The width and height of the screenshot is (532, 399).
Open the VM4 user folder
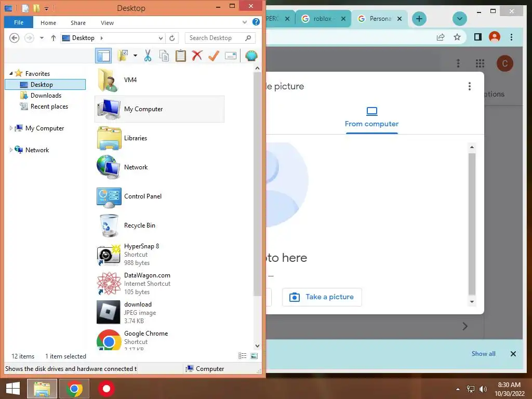coord(159,80)
